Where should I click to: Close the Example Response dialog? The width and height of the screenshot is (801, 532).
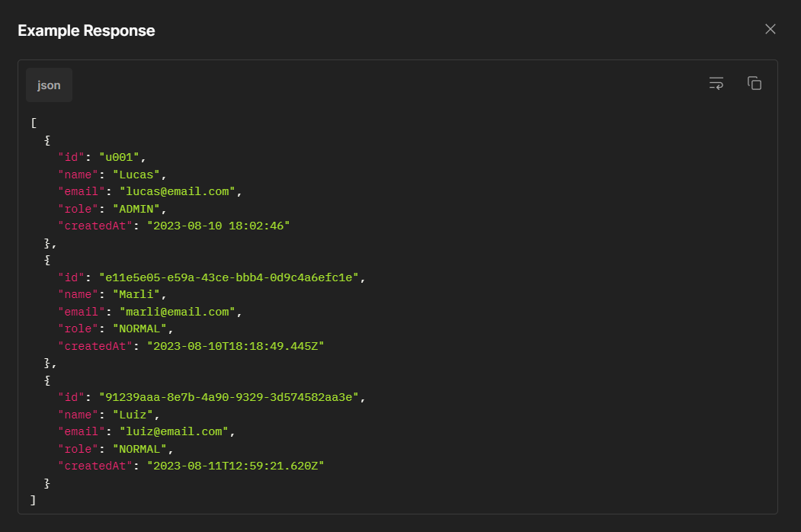click(770, 29)
